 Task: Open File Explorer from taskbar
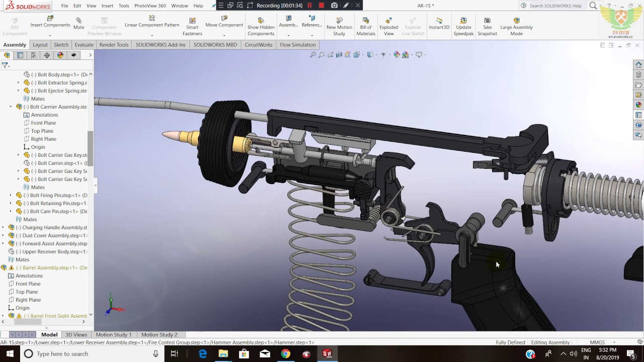[x=223, y=354]
